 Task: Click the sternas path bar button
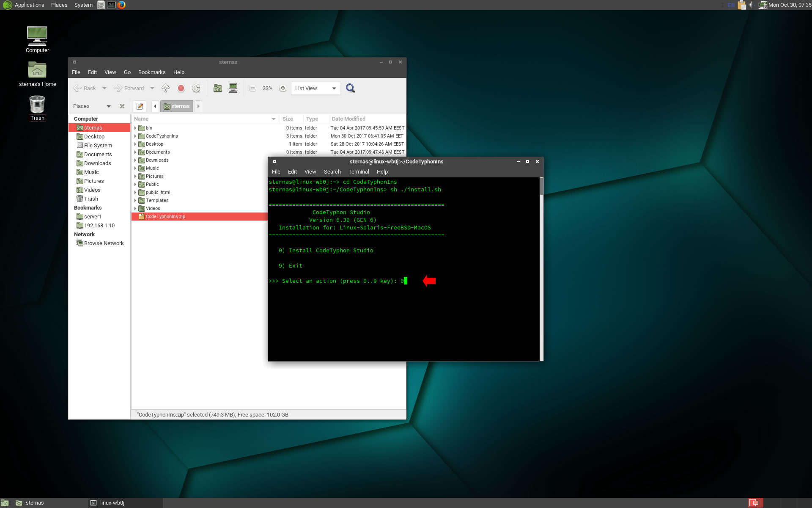point(177,106)
